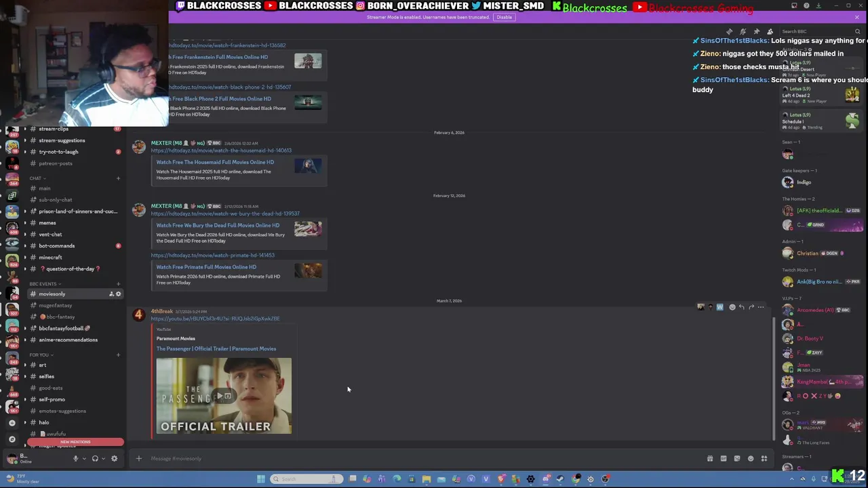Open Discover servers compass icon

pyautogui.click(x=12, y=439)
